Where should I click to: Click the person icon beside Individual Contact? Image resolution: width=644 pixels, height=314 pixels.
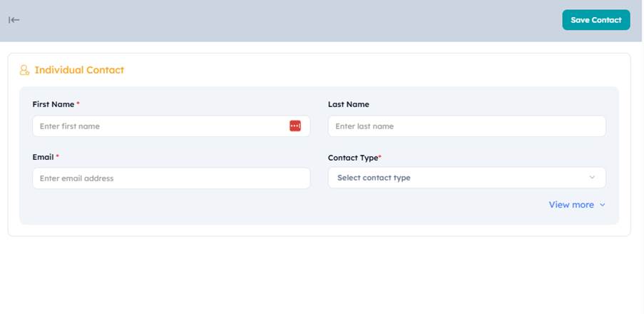[24, 70]
